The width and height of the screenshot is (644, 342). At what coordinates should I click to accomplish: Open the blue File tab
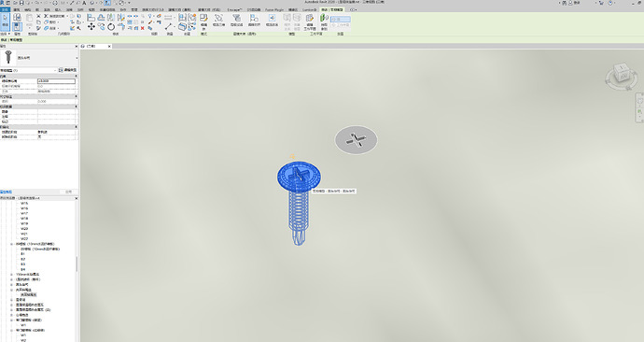(x=5, y=9)
